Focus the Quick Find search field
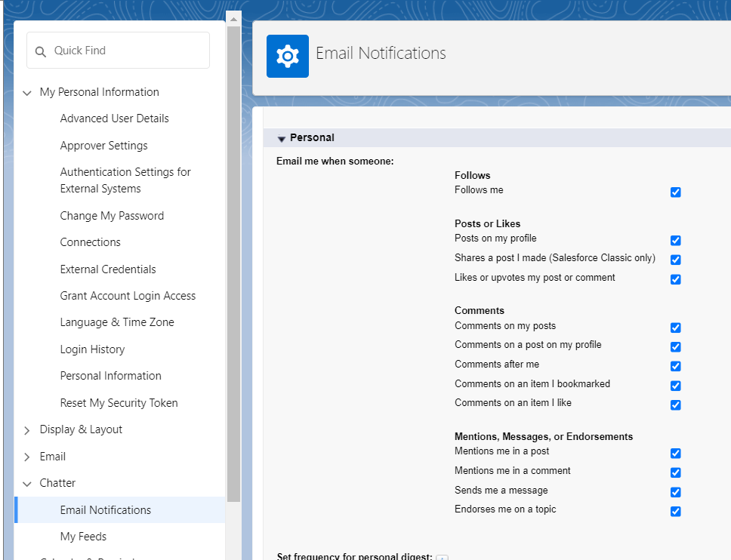Image resolution: width=731 pixels, height=560 pixels. point(118,51)
